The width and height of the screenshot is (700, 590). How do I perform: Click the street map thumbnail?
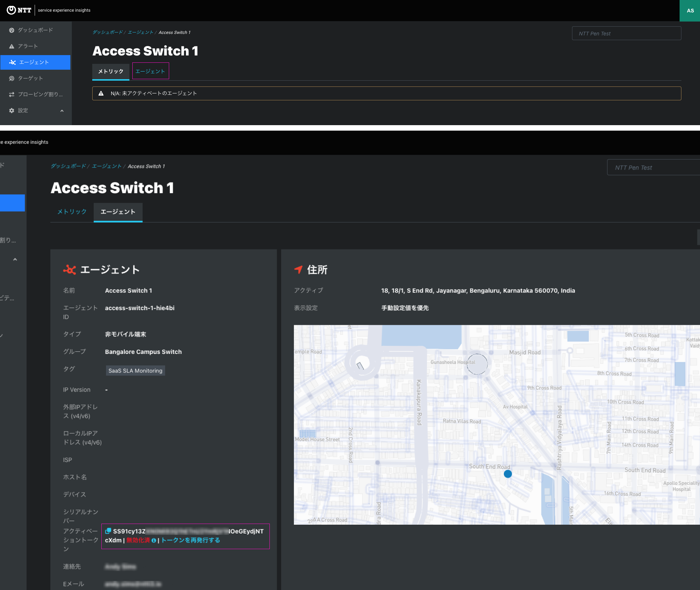pos(497,425)
